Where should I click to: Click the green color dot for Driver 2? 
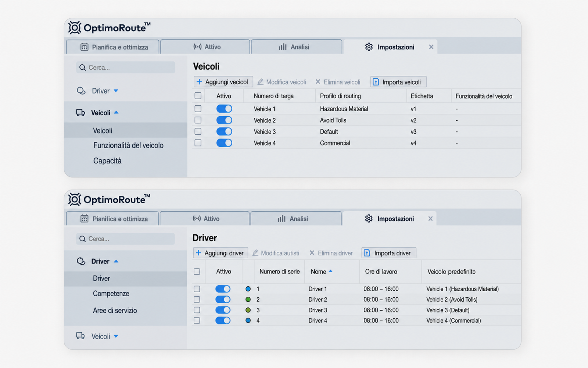click(248, 300)
